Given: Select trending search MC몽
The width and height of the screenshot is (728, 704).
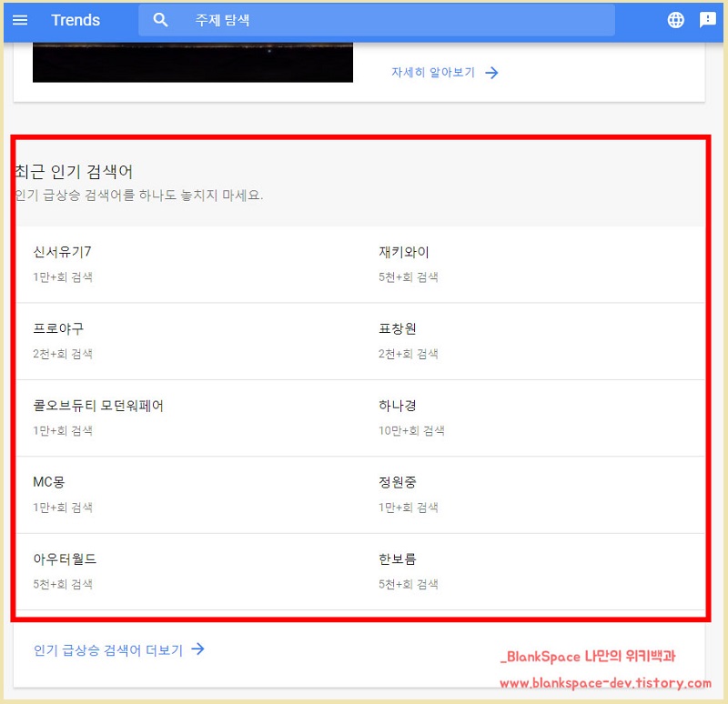Looking at the screenshot, I should (49, 482).
